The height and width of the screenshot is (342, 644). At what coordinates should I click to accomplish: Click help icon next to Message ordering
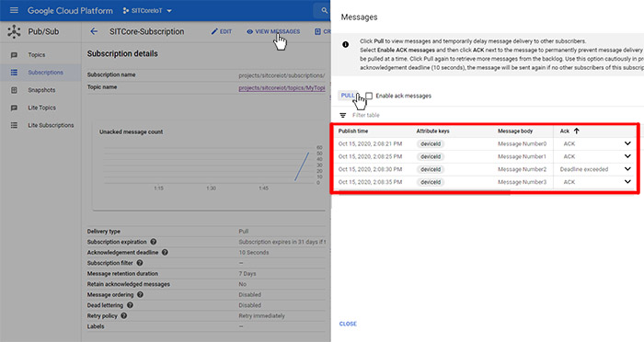point(140,295)
